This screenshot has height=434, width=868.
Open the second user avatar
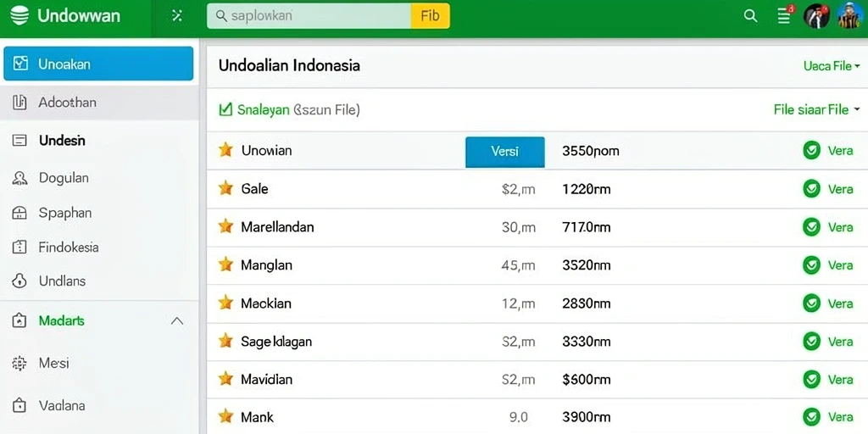tap(849, 15)
